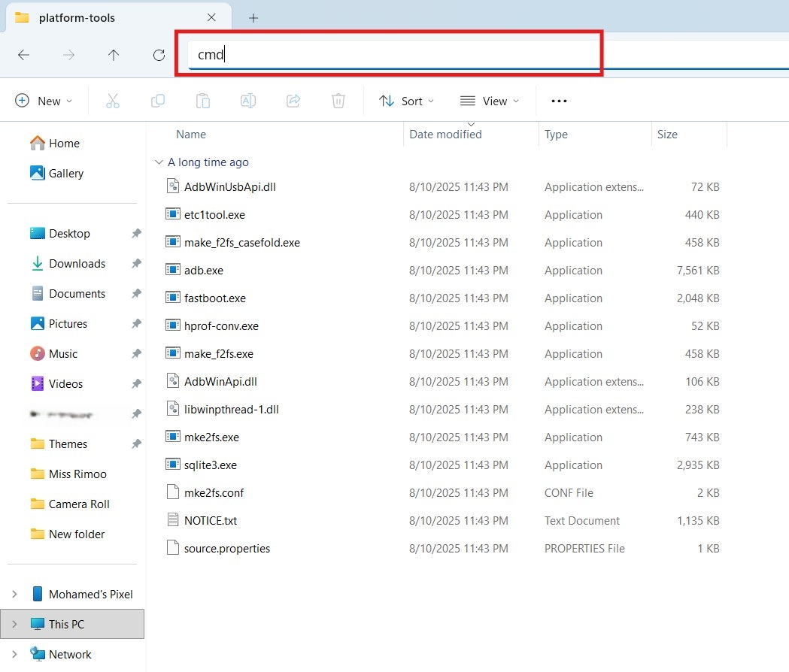This screenshot has height=672, width=789.
Task: Go up one folder level
Action: [x=114, y=55]
